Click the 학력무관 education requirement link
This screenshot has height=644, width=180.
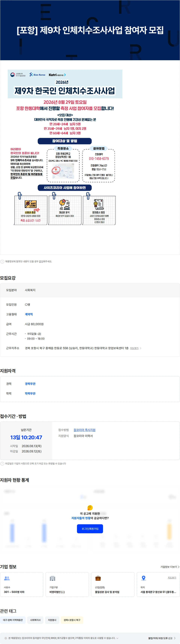pyautogui.click(x=30, y=393)
